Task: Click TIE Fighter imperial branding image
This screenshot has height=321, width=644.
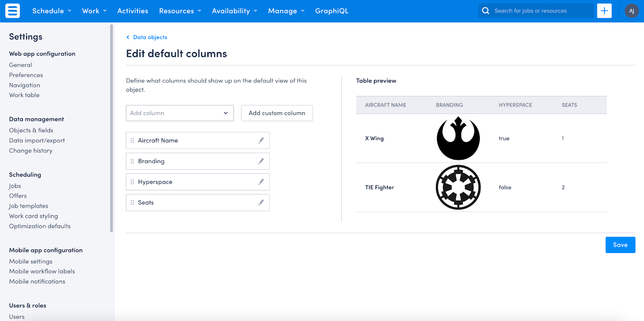Action: (458, 187)
